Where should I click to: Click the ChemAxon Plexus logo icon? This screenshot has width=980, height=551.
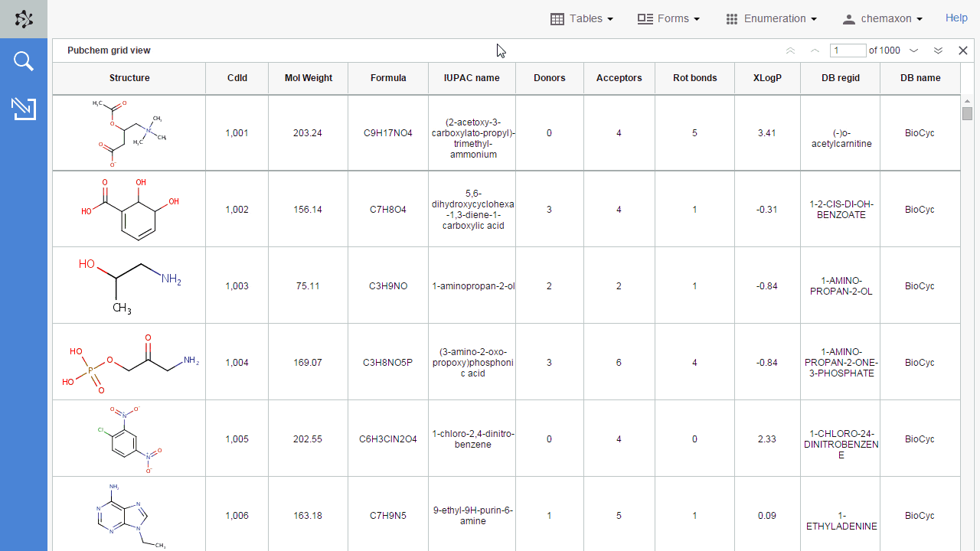[x=24, y=18]
